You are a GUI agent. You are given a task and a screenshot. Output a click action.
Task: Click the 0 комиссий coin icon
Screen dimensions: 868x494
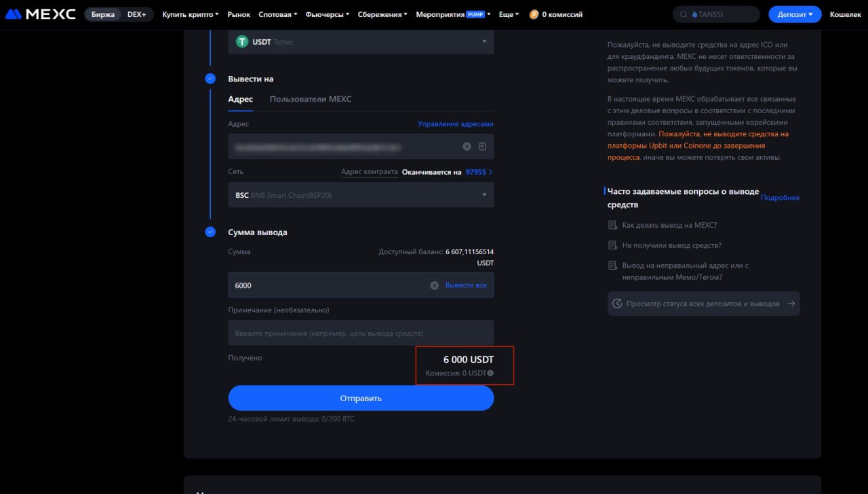(x=534, y=14)
